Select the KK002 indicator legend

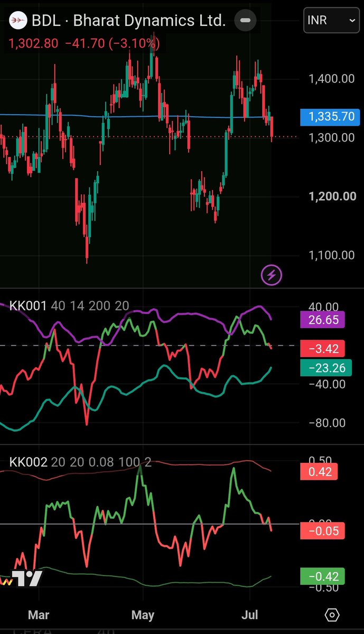click(x=29, y=462)
